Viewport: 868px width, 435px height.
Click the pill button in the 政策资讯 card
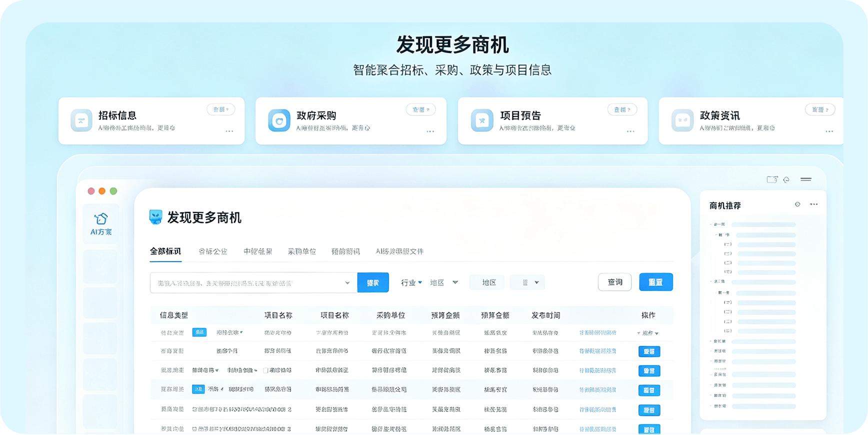(820, 109)
